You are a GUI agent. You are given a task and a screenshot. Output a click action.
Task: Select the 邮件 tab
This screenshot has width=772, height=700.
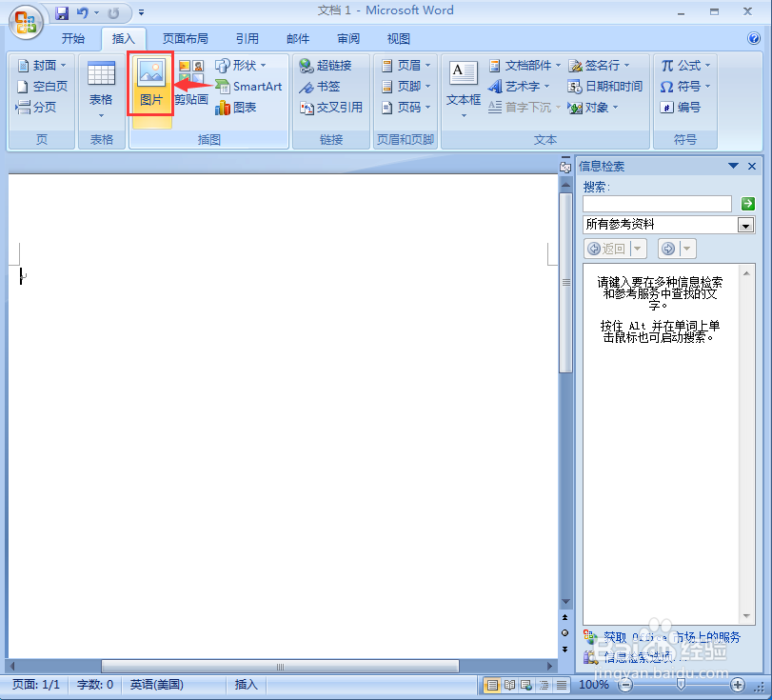pyautogui.click(x=297, y=38)
